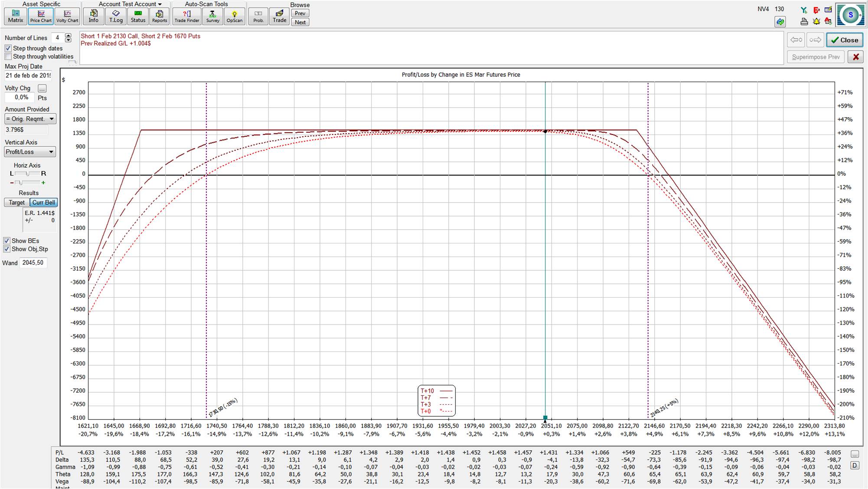The height and width of the screenshot is (489, 868).
Task: Uncheck Step through dates
Action: [x=8, y=48]
